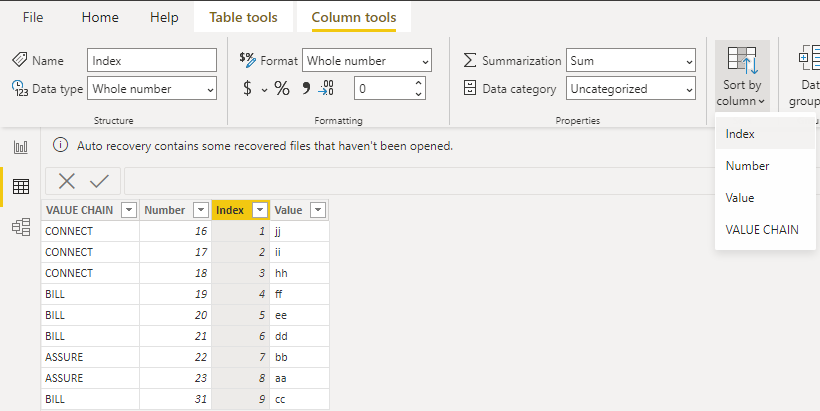Open the Home ribbon tab
820x411 pixels.
[100, 17]
